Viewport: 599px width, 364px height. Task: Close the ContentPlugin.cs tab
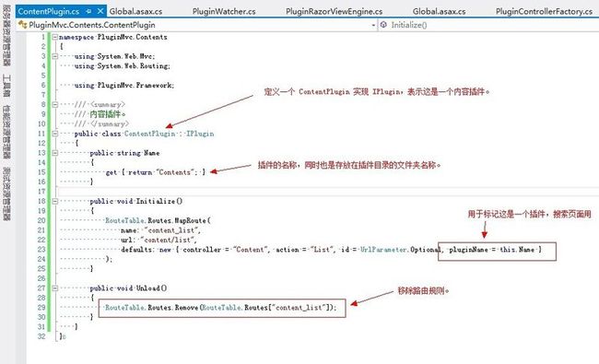pos(100,11)
